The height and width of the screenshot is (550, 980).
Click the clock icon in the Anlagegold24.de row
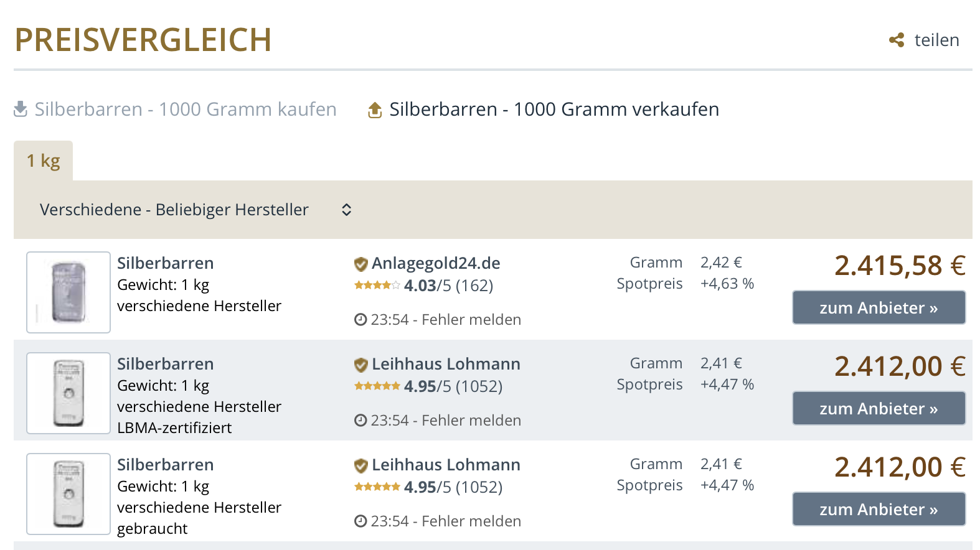tap(360, 320)
